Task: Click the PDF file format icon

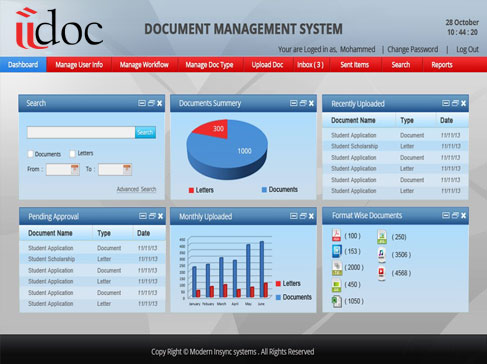Action: click(336, 235)
